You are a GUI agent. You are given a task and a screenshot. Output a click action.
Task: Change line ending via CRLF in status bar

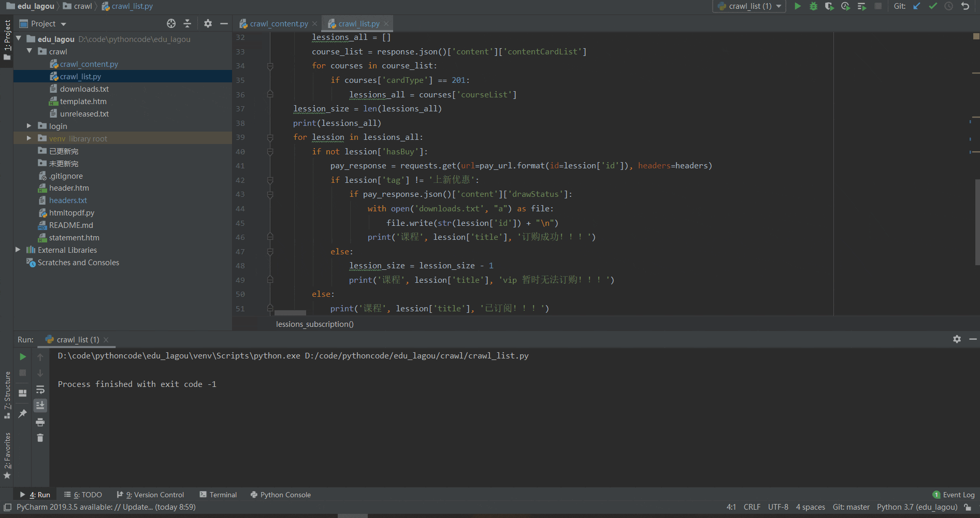(752, 507)
